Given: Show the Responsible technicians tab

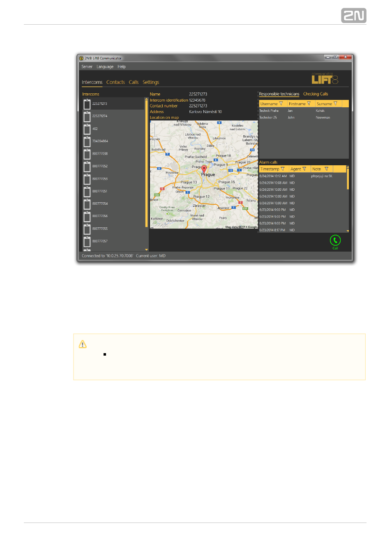Looking at the screenshot, I should (x=279, y=94).
